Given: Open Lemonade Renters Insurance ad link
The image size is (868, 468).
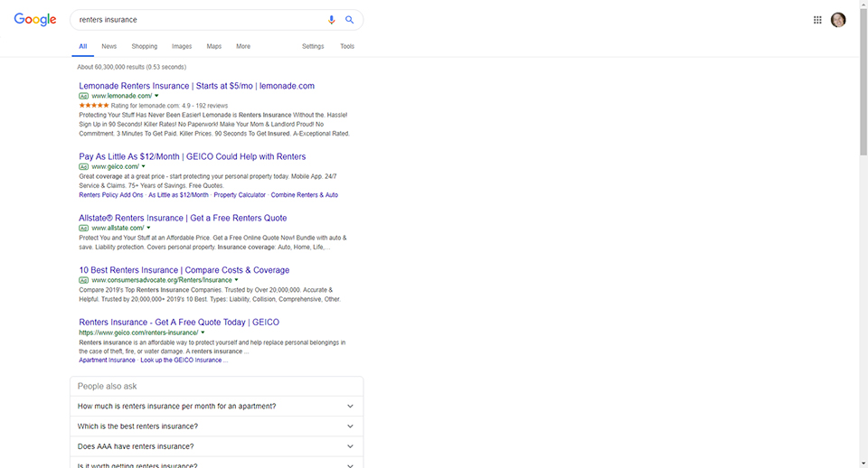Looking at the screenshot, I should (x=196, y=86).
